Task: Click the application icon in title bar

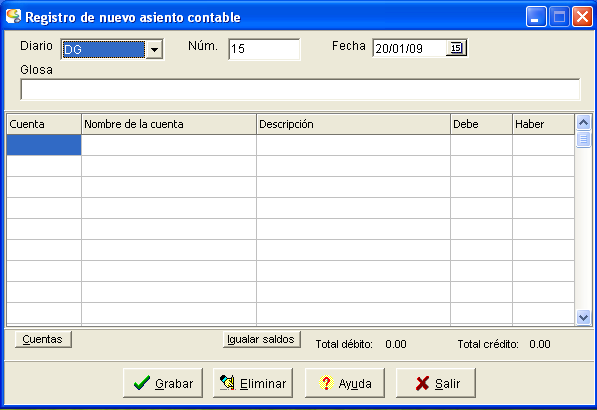Action: click(14, 16)
